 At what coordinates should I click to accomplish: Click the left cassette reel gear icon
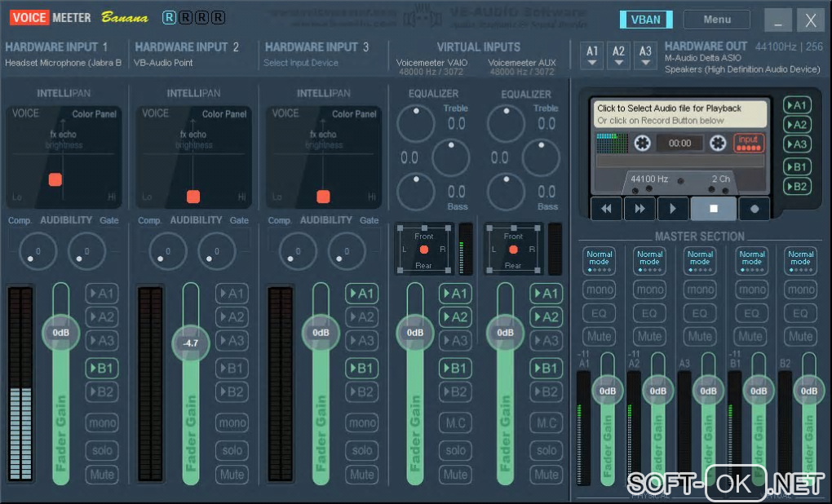(x=642, y=144)
